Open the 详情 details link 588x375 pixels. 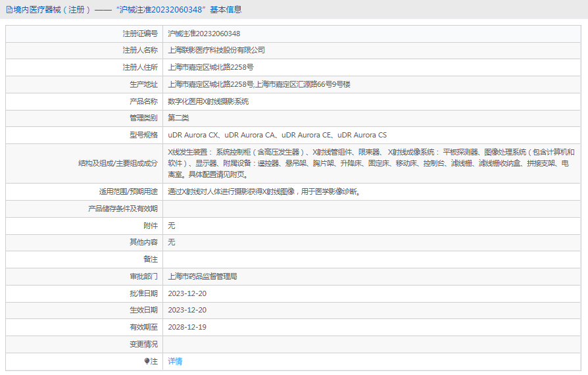click(x=175, y=361)
